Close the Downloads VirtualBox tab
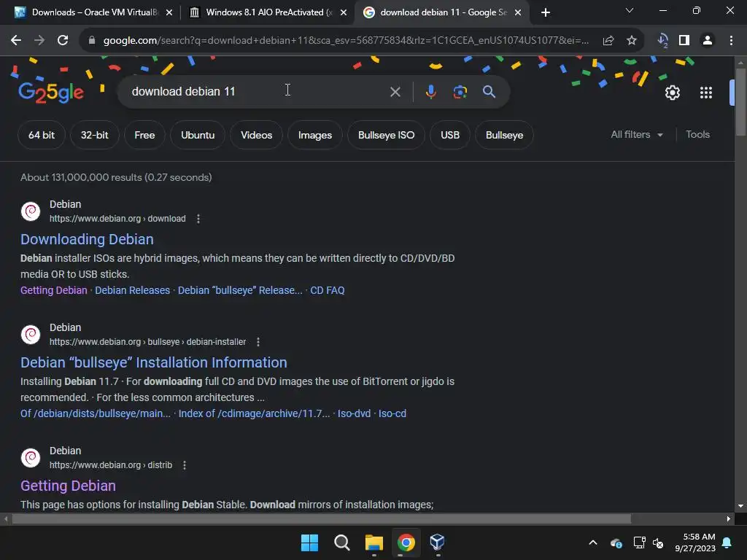The width and height of the screenshot is (747, 560). pos(169,12)
